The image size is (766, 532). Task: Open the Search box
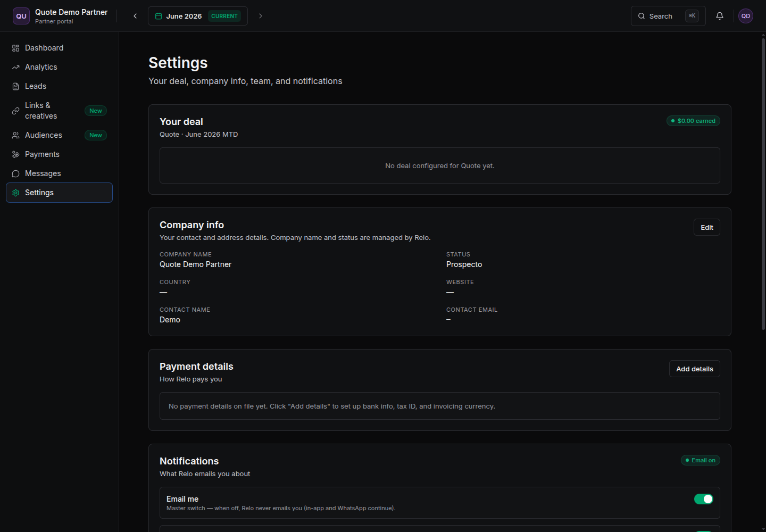[668, 16]
